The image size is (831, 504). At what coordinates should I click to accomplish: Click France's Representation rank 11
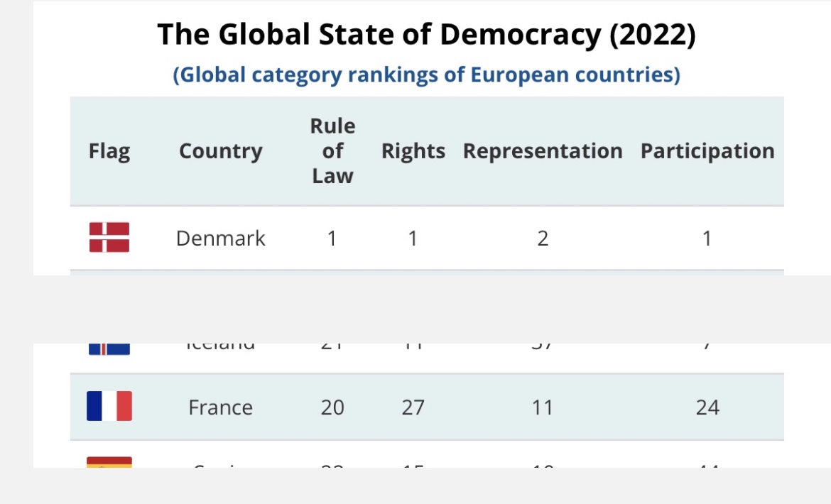543,407
